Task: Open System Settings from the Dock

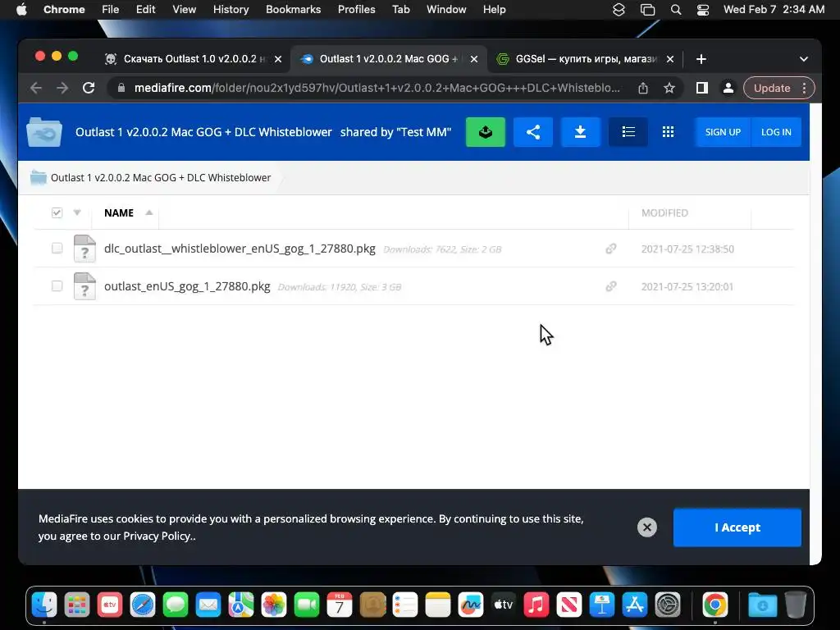Action: pos(668,605)
